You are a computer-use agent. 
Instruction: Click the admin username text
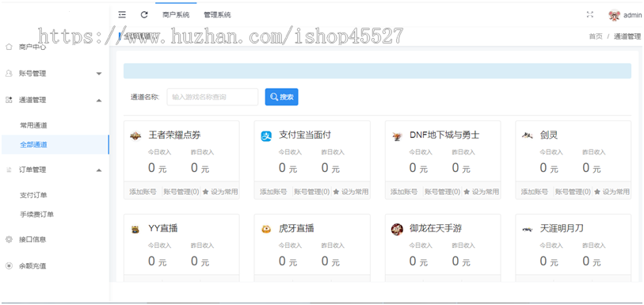(632, 15)
